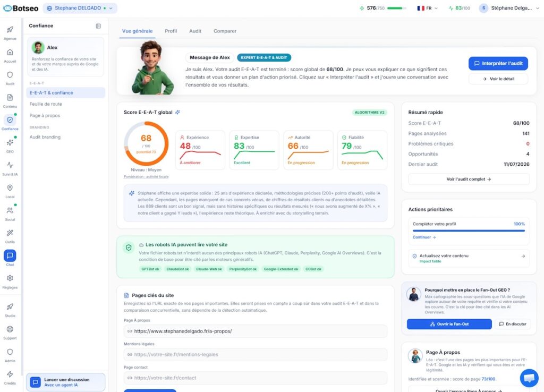Click the sparkle icon beside Score E-E-A-T global
This screenshot has width=544, height=392.
coord(177,113)
